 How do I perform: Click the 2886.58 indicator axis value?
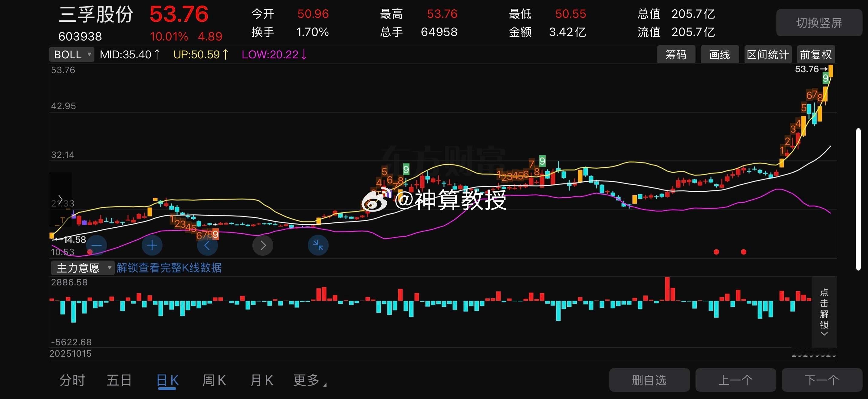tap(69, 282)
